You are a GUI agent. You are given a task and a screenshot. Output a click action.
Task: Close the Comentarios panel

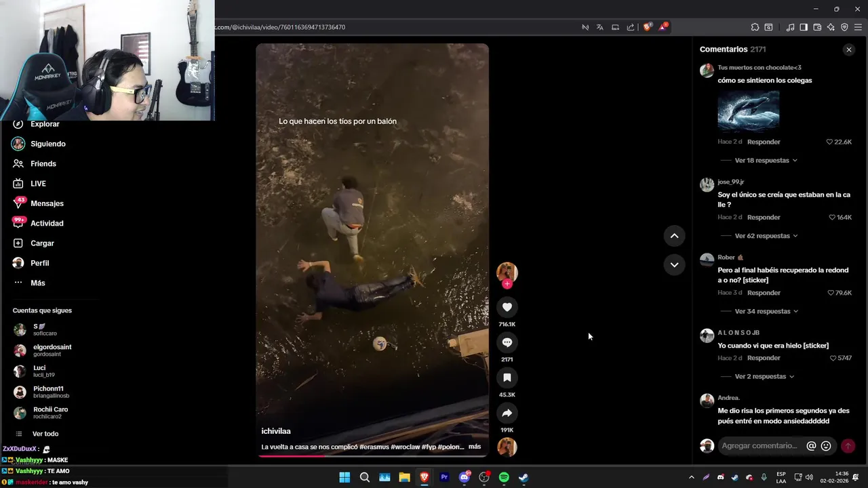[x=848, y=49]
